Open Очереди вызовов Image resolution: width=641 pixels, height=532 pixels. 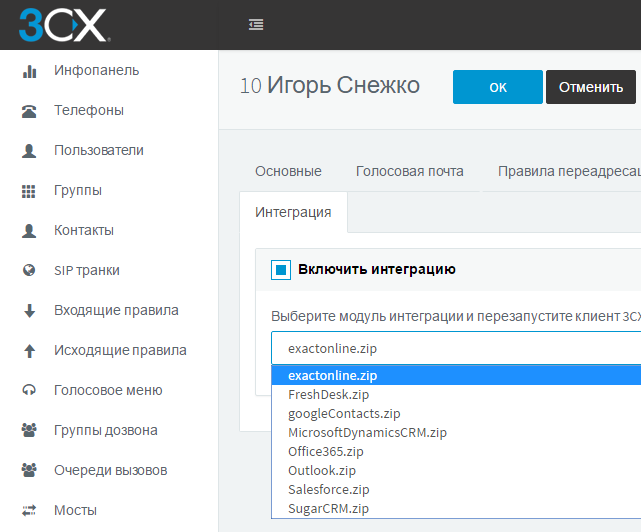110,470
